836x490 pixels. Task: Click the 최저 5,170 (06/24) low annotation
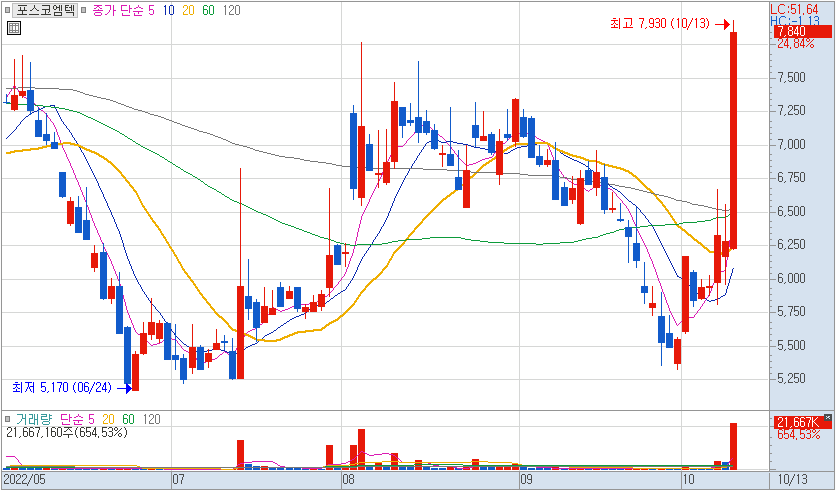[x=62, y=388]
